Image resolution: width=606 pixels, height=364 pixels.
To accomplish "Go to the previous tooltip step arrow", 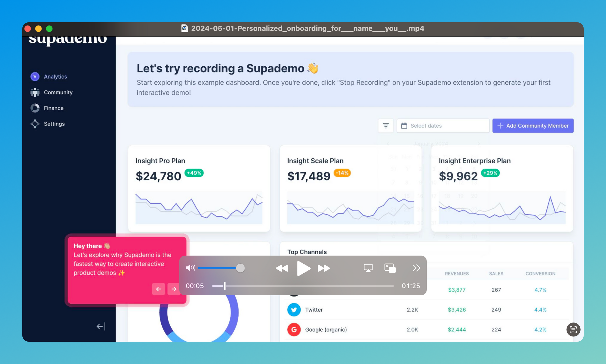I will [x=158, y=289].
